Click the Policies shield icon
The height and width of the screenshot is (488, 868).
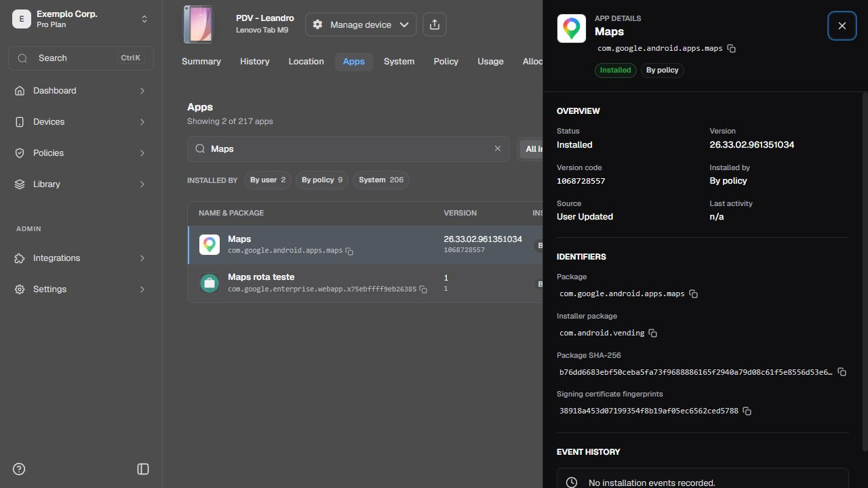click(x=20, y=153)
